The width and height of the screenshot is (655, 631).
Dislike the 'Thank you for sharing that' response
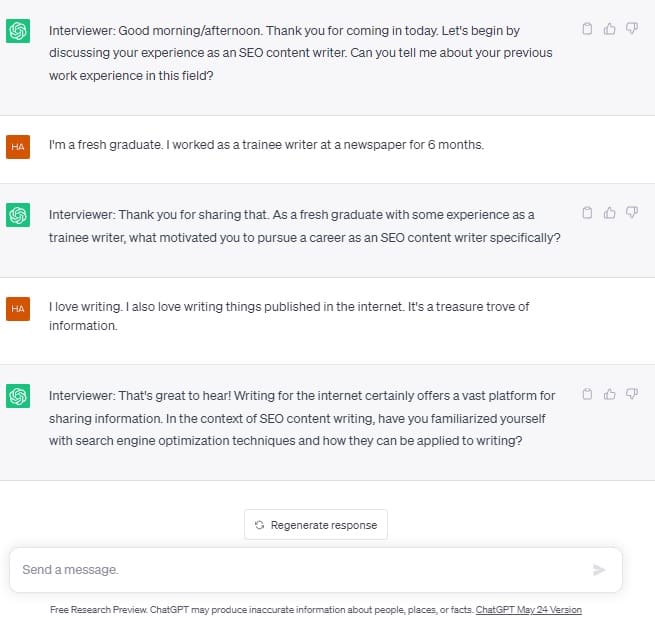632,213
